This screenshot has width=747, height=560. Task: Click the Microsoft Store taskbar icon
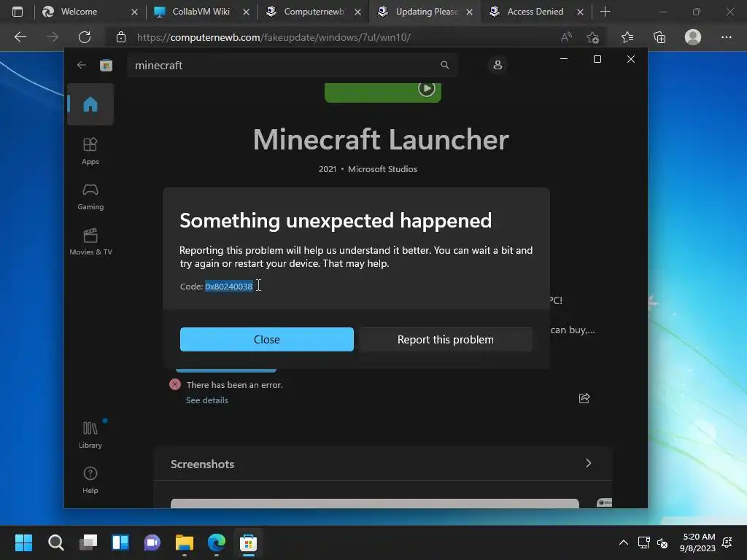[x=248, y=542]
